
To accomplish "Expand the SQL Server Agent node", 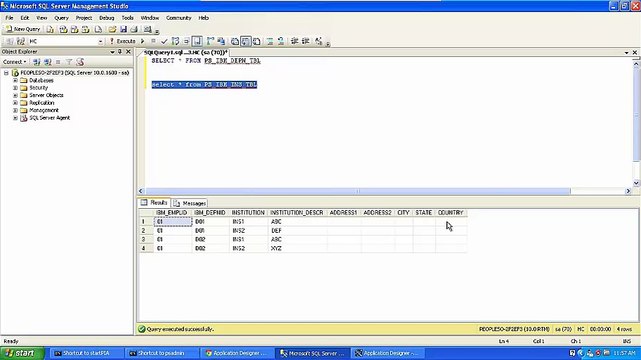I will pos(16,118).
